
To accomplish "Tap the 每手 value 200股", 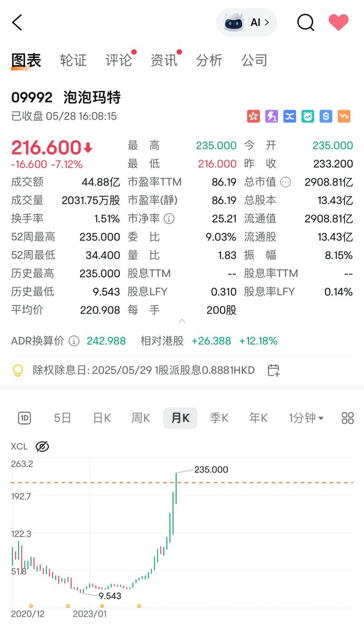I will (222, 310).
